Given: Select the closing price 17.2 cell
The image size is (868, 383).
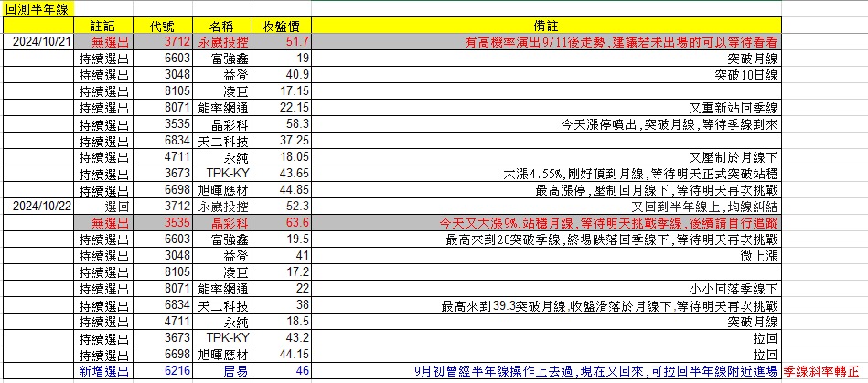Looking at the screenshot, I should tap(282, 273).
